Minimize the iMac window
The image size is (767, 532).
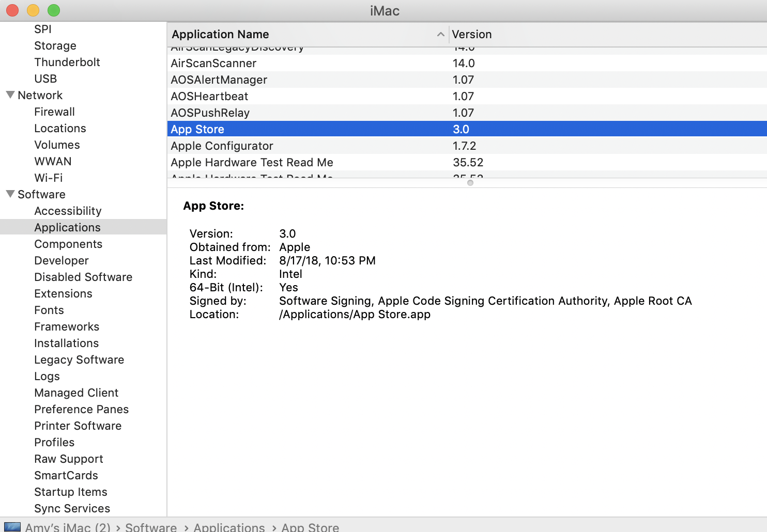(33, 10)
